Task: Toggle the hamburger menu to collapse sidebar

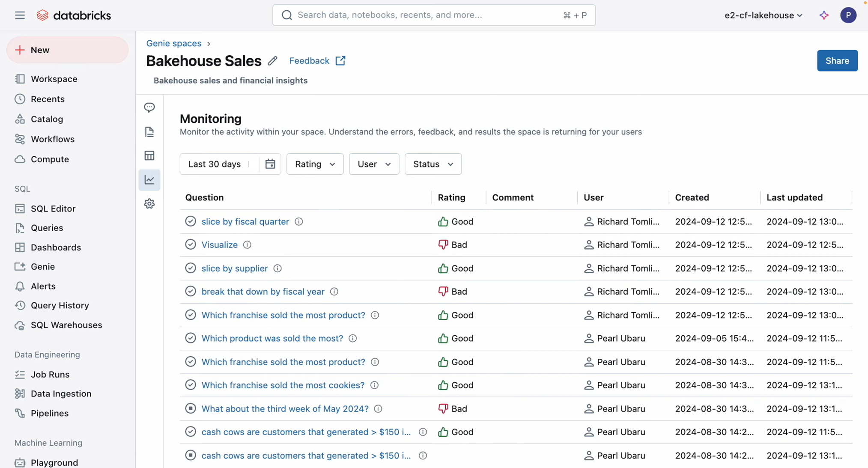Action: [20, 15]
